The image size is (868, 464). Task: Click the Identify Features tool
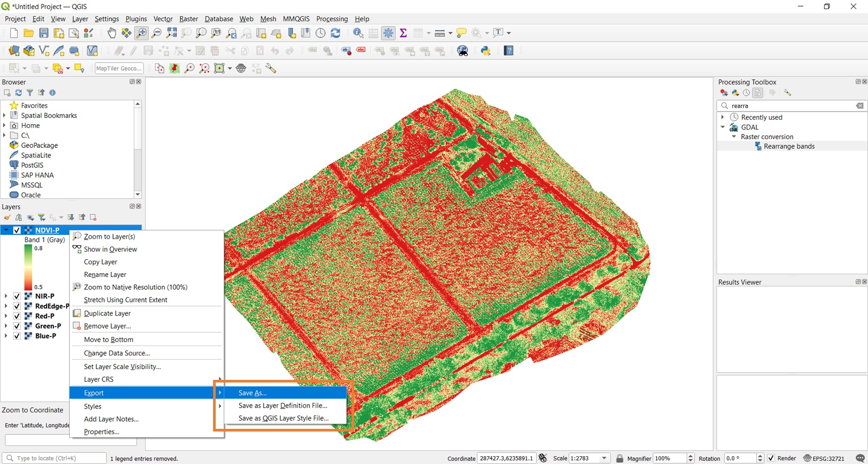(358, 33)
